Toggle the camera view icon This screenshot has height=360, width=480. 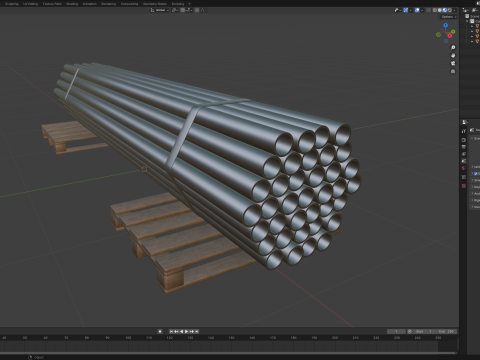[x=453, y=63]
